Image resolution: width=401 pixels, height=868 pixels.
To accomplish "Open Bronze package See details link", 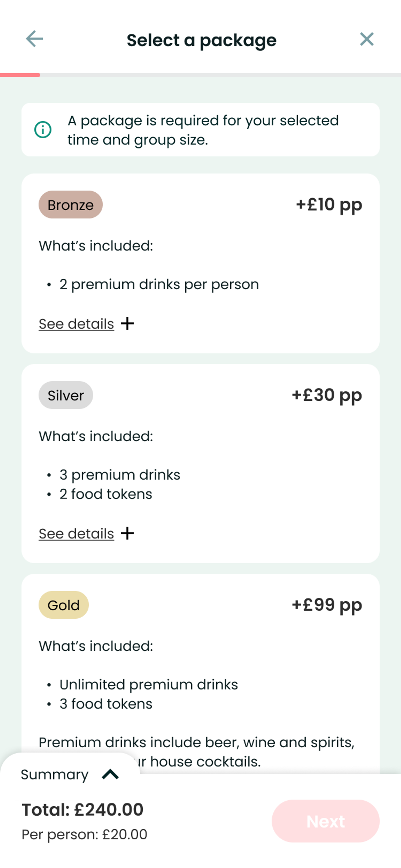I will click(76, 324).
